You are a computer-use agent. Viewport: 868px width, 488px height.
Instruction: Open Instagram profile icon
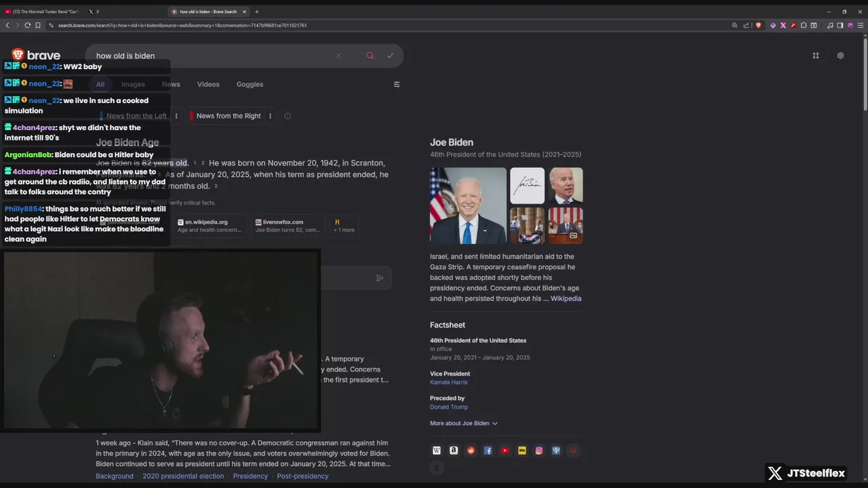coord(539,450)
